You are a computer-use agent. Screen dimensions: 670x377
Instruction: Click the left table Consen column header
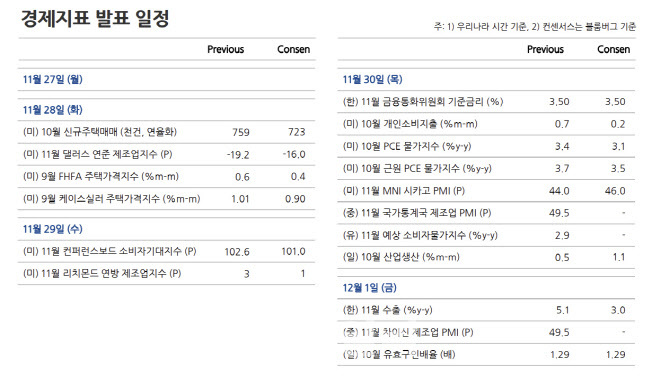(294, 49)
